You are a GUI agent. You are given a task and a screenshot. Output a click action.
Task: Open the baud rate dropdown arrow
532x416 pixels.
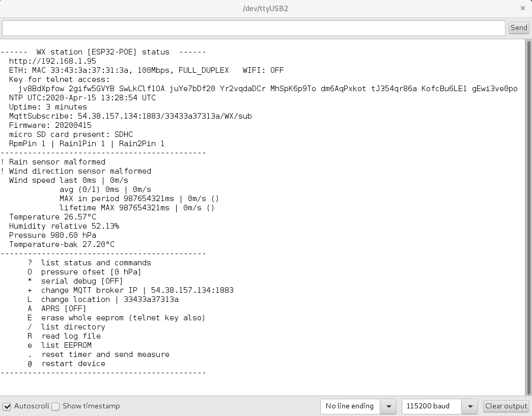[470, 406]
